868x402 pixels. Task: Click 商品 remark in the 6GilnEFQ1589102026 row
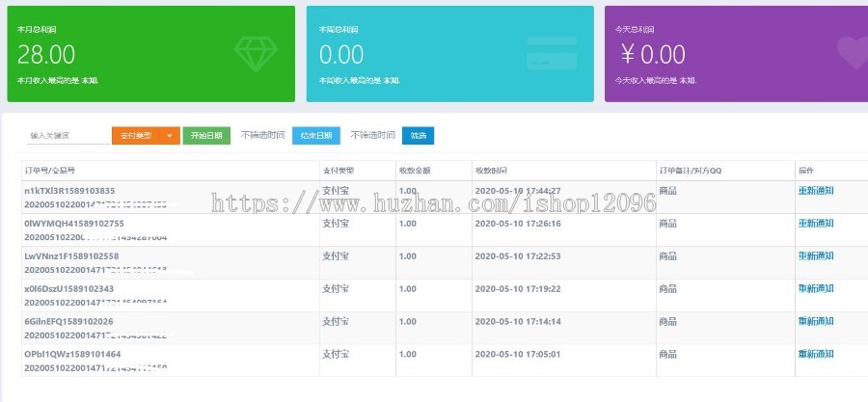coord(668,321)
